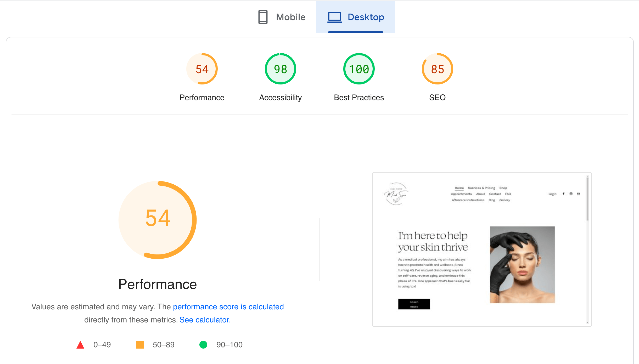
Task: Click the orange square 50–89 legend icon
Action: point(140,345)
